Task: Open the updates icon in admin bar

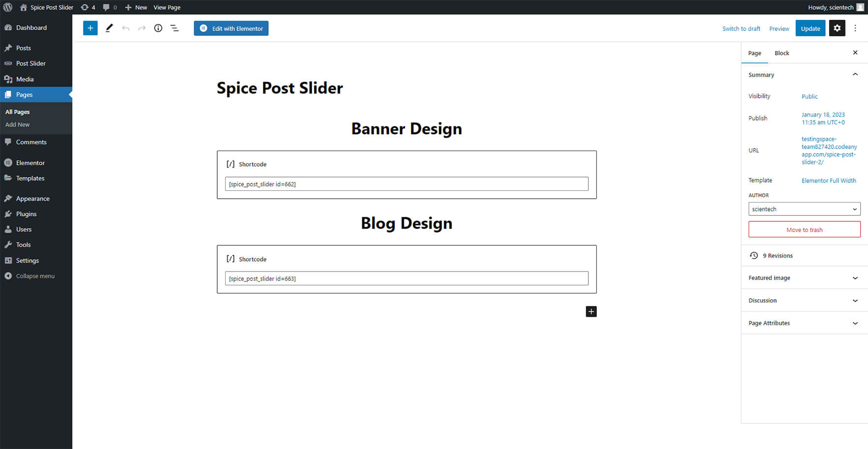Action: tap(87, 7)
